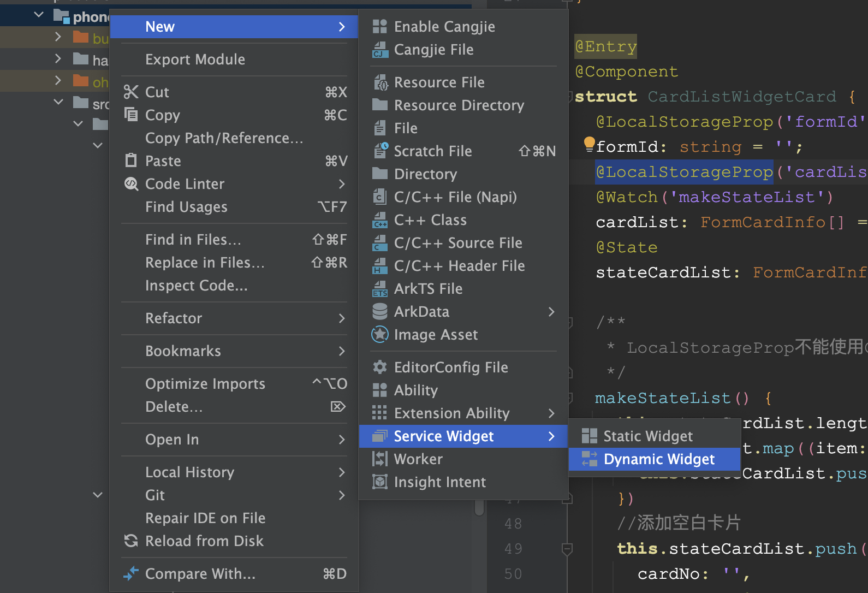Choose Repair IDE on File

[234, 518]
